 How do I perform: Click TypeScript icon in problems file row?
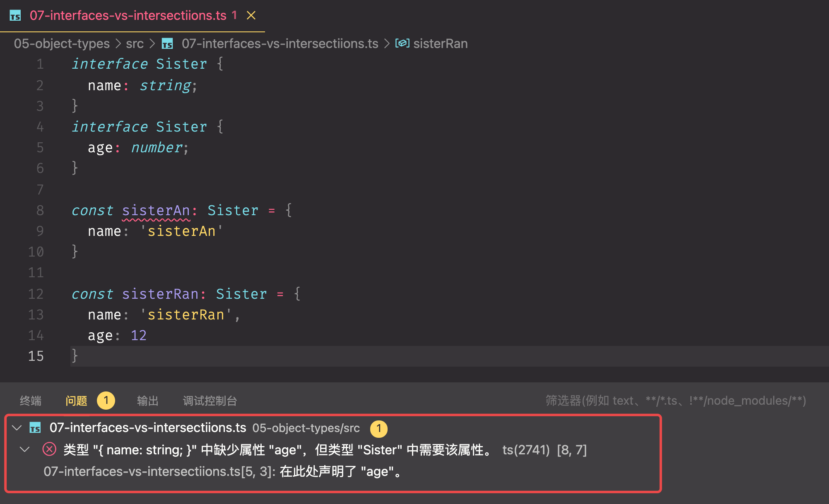coord(35,427)
